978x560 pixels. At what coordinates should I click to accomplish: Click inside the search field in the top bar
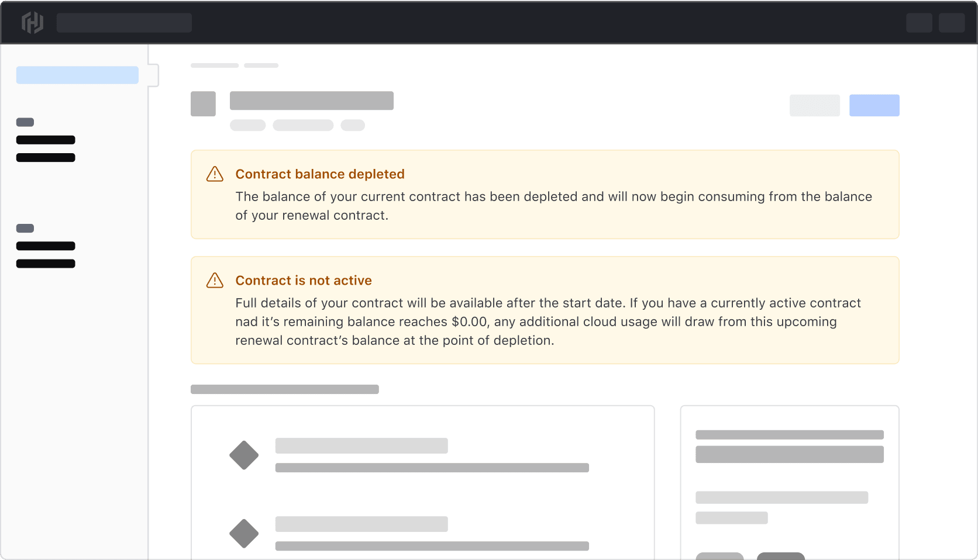(124, 22)
